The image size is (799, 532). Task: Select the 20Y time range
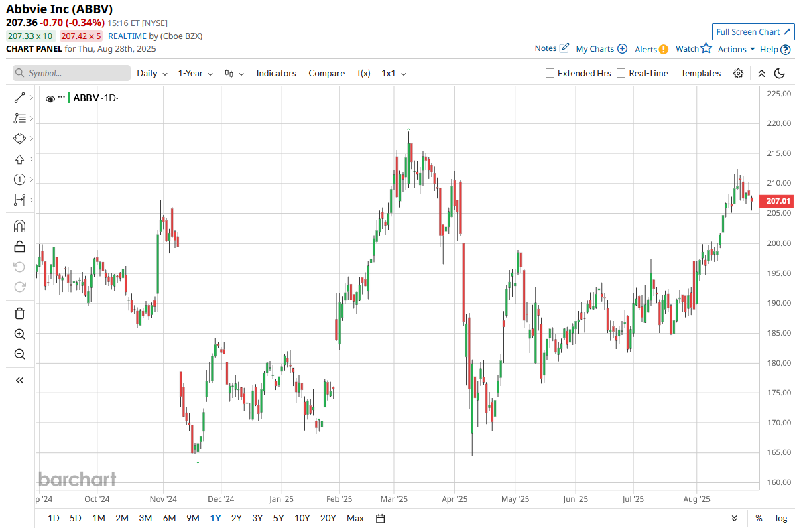point(328,518)
